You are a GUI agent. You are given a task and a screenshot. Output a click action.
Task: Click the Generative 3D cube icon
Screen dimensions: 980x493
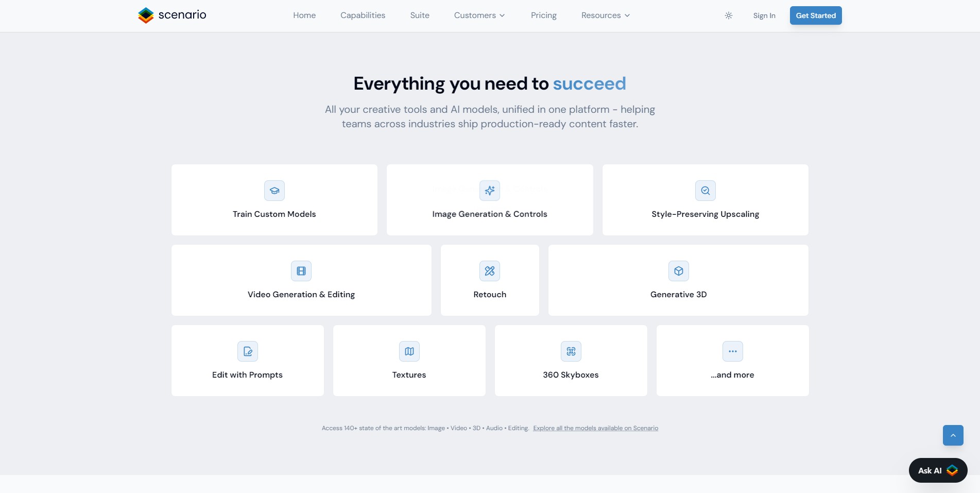click(678, 271)
